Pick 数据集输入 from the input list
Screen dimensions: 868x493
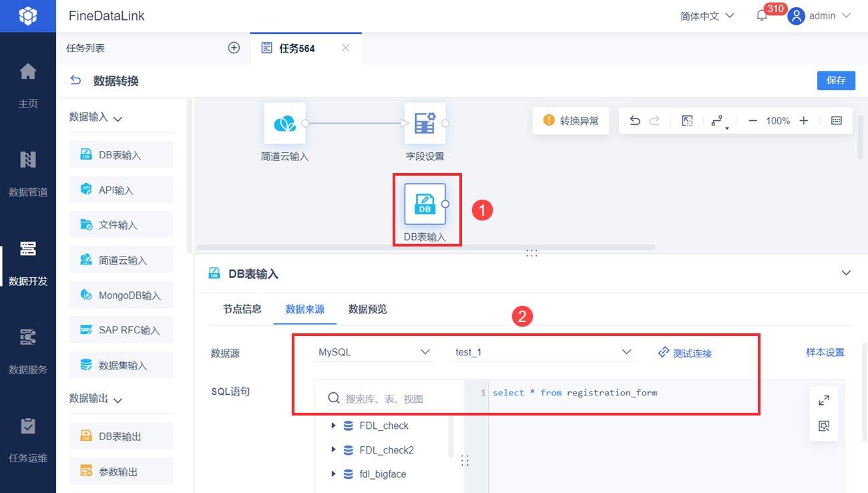[121, 365]
